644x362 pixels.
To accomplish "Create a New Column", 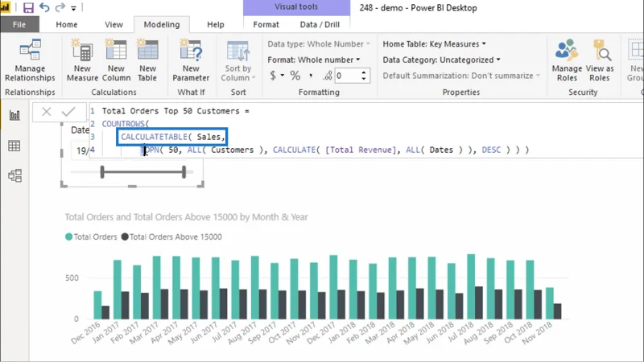I will (116, 61).
